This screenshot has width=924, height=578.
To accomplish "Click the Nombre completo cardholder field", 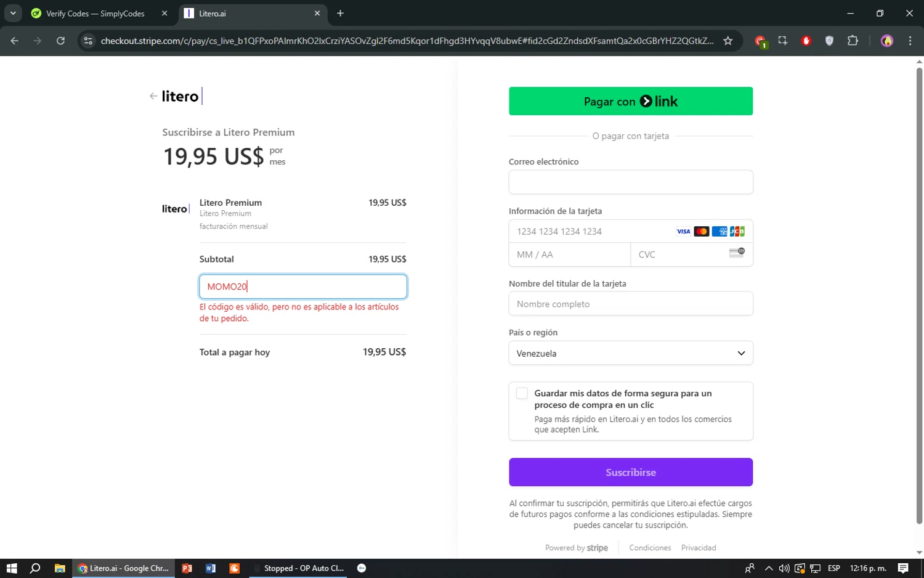I will (631, 304).
